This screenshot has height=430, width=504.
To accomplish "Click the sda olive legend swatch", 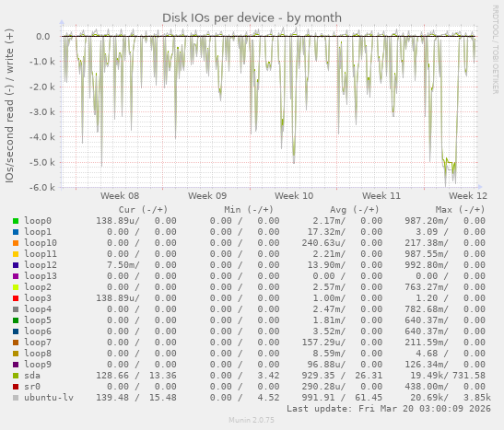I will click(16, 376).
